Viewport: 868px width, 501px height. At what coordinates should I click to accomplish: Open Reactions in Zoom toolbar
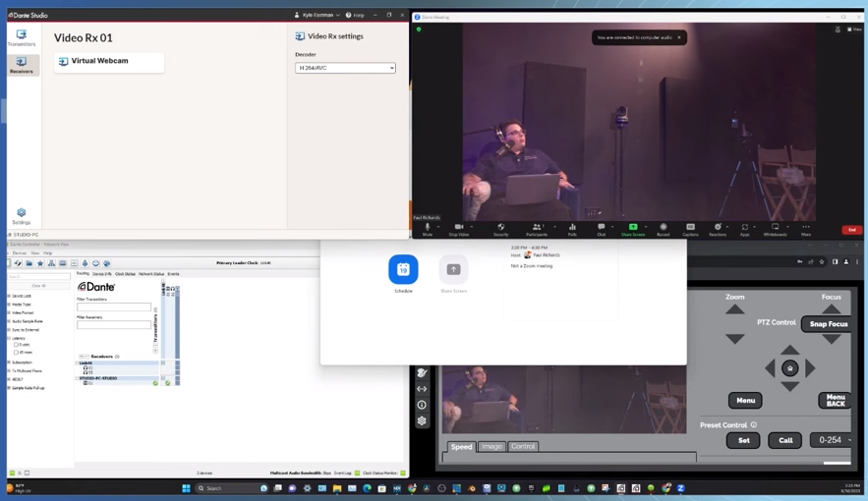pos(718,230)
